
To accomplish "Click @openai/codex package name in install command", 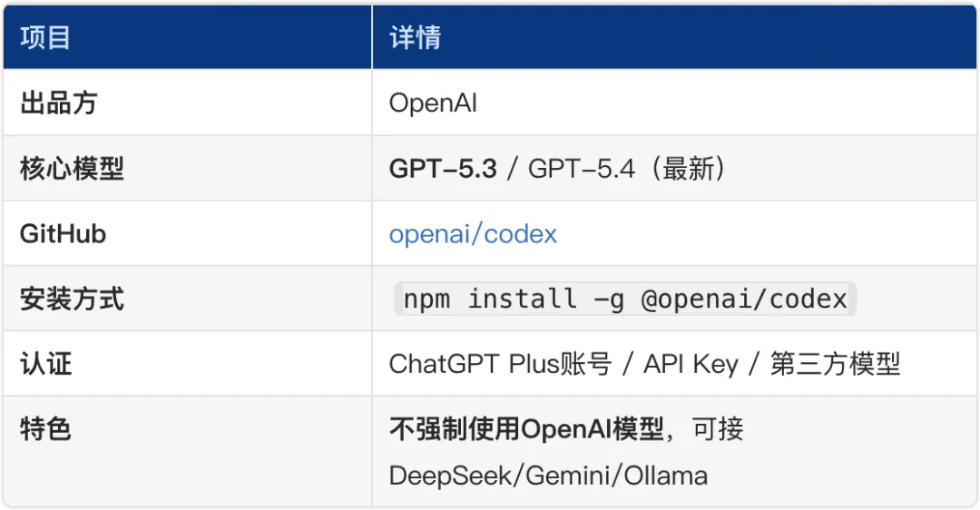I will (744, 299).
